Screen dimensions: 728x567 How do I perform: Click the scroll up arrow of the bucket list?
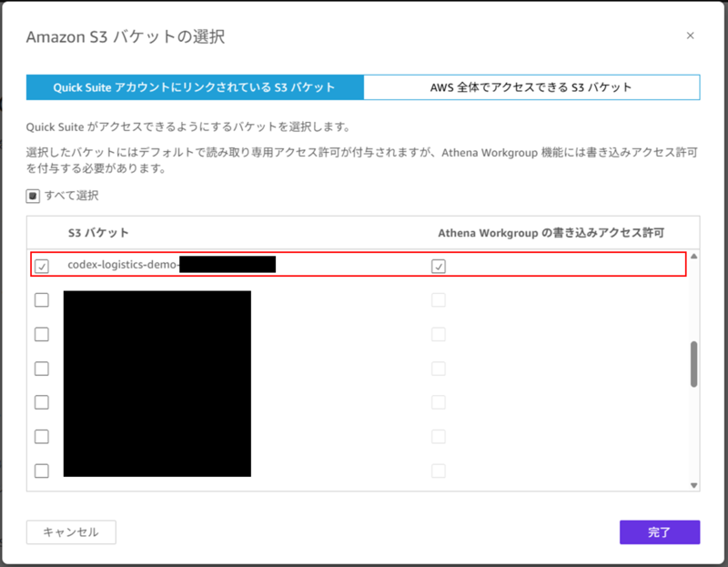693,257
